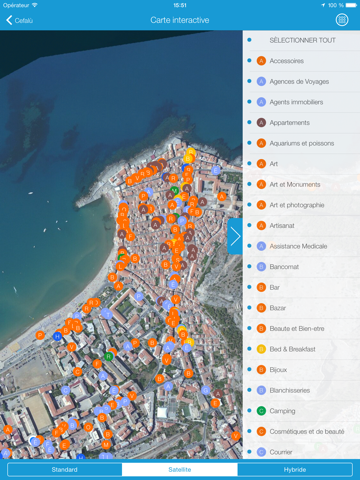360x480 pixels.
Task: Select the Beaute et Bien-etre label
Action: tap(297, 329)
